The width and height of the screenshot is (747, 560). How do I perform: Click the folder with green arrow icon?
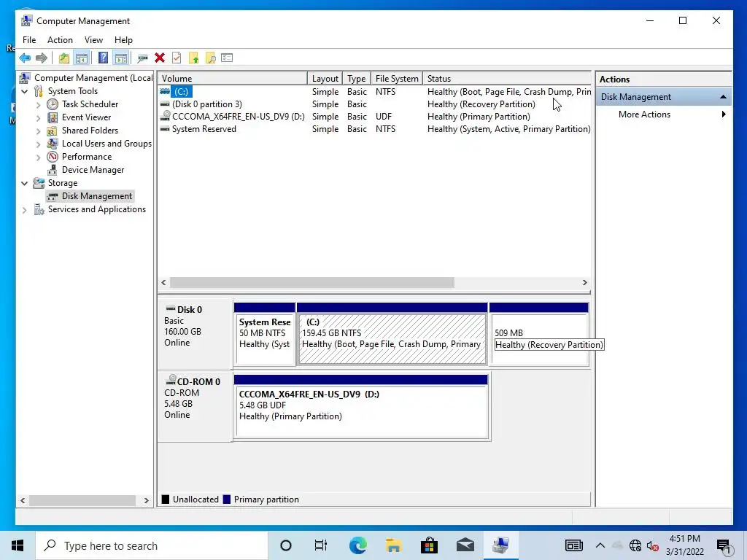point(193,58)
